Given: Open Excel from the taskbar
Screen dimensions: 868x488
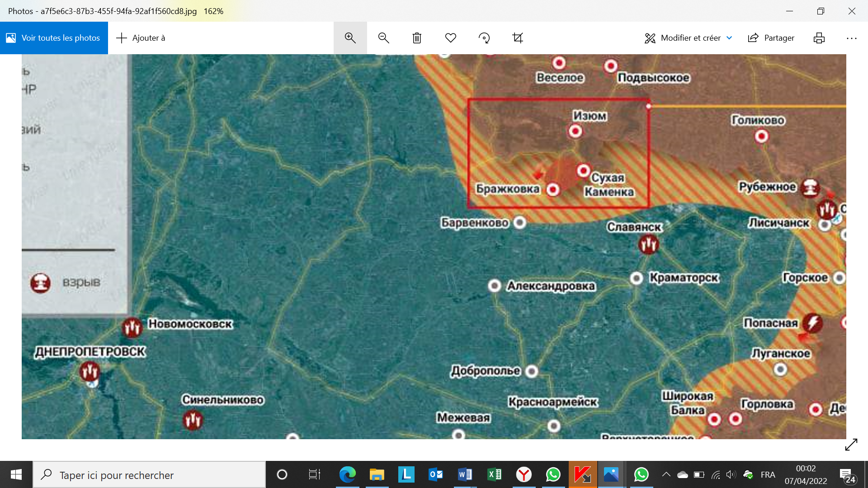Looking at the screenshot, I should (495, 474).
